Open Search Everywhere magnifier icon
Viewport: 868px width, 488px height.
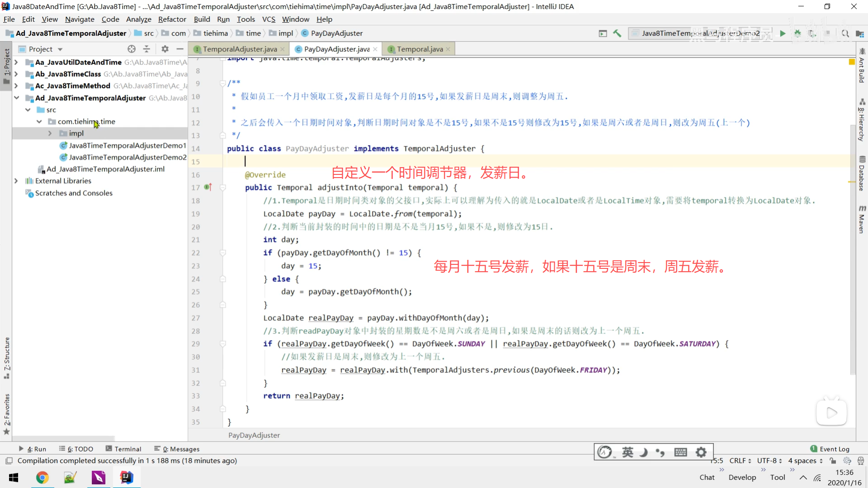pos(845,33)
